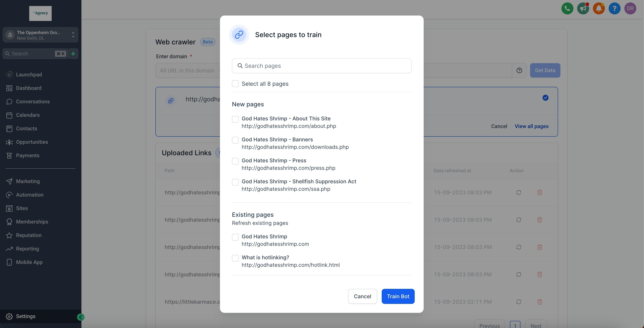
Task: Collapse sidebar with green arrow icon
Action: tap(80, 317)
